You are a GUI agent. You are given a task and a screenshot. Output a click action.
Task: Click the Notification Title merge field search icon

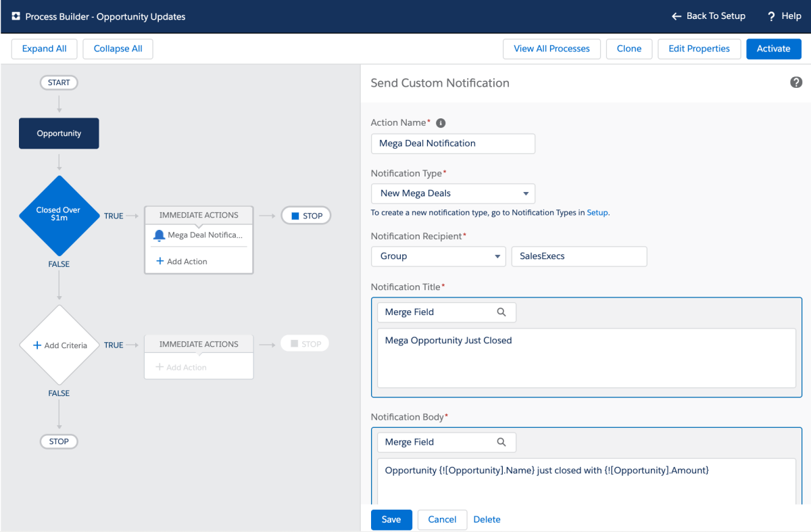[x=501, y=312]
